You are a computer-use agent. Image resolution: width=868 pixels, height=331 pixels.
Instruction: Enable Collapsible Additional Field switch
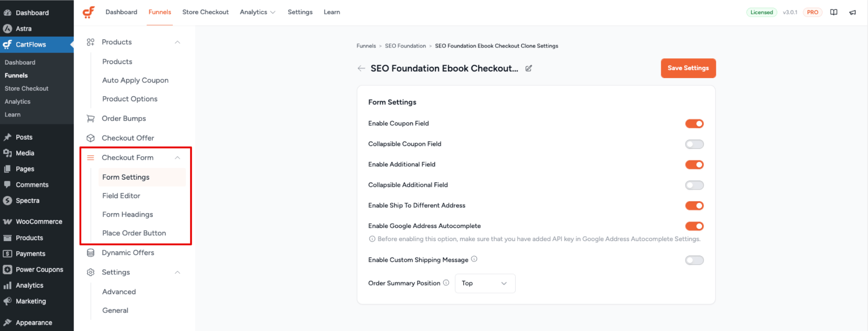tap(694, 185)
